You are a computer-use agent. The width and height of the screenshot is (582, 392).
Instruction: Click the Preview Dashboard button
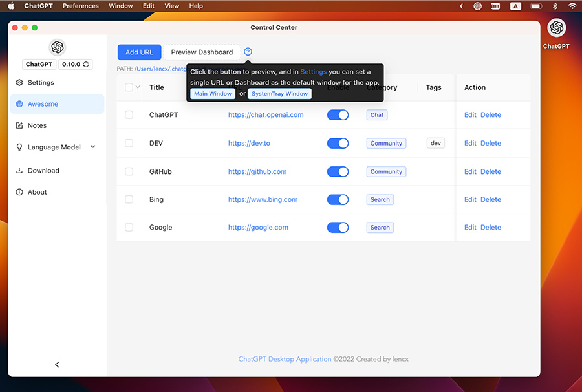(202, 52)
